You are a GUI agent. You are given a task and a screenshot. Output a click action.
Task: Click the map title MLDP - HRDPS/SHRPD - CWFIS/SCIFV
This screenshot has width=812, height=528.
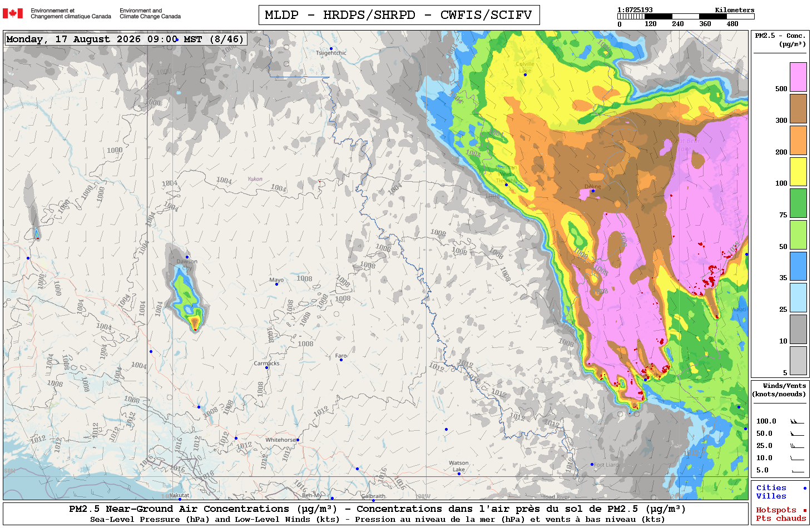tap(399, 15)
